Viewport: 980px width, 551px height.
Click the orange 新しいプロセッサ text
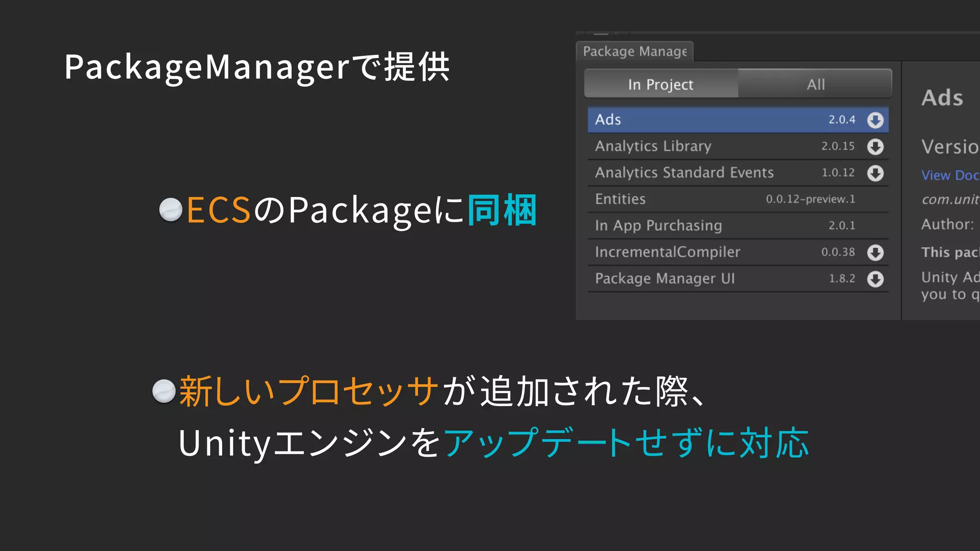click(x=309, y=391)
